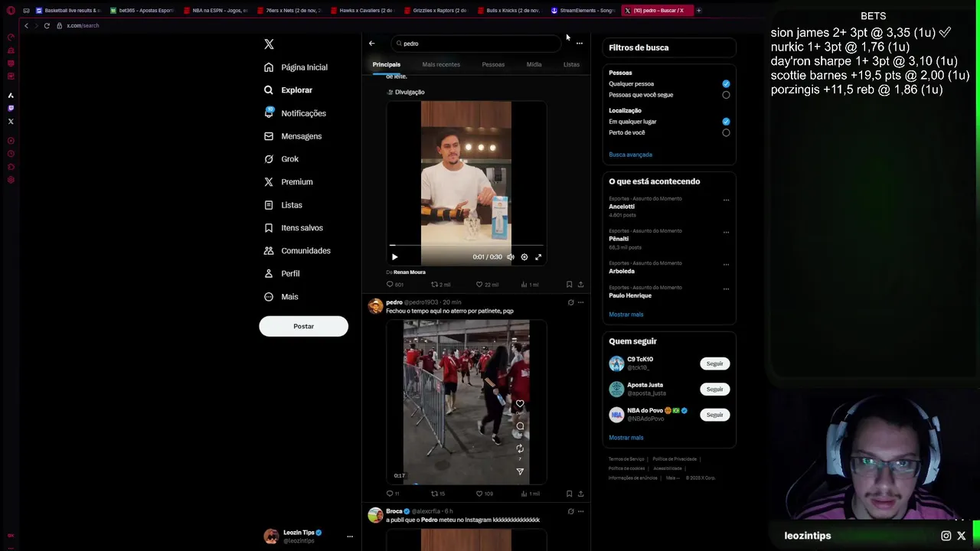Open options for Paulo Henrique trend
Viewport: 980px width, 551px height.
coord(726,289)
